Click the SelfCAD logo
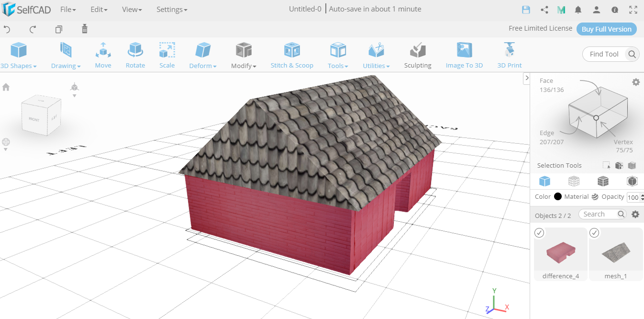Image resolution: width=644 pixels, height=319 pixels. [x=26, y=9]
